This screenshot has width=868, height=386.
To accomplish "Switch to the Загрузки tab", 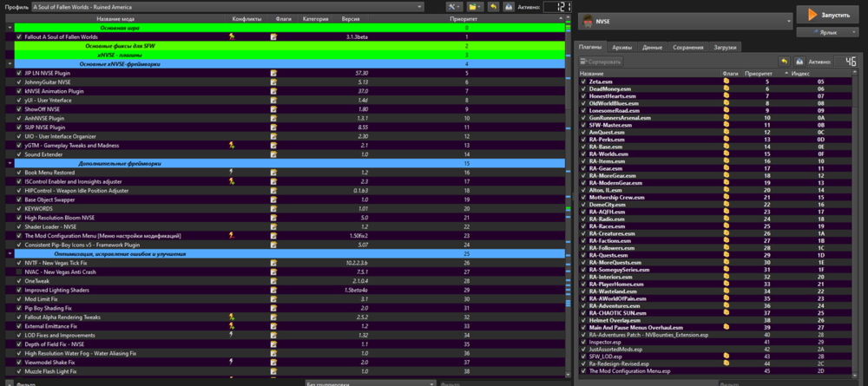I will [x=725, y=47].
